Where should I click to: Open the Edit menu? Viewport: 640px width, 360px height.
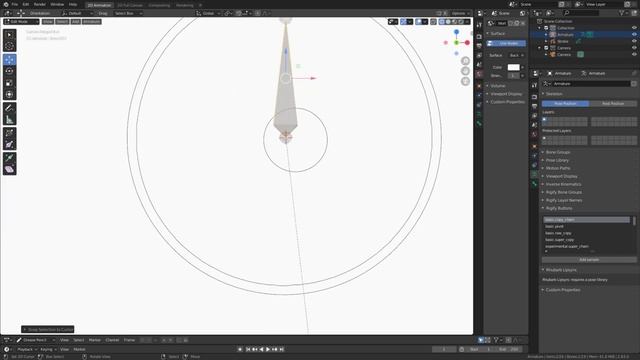(26, 4)
